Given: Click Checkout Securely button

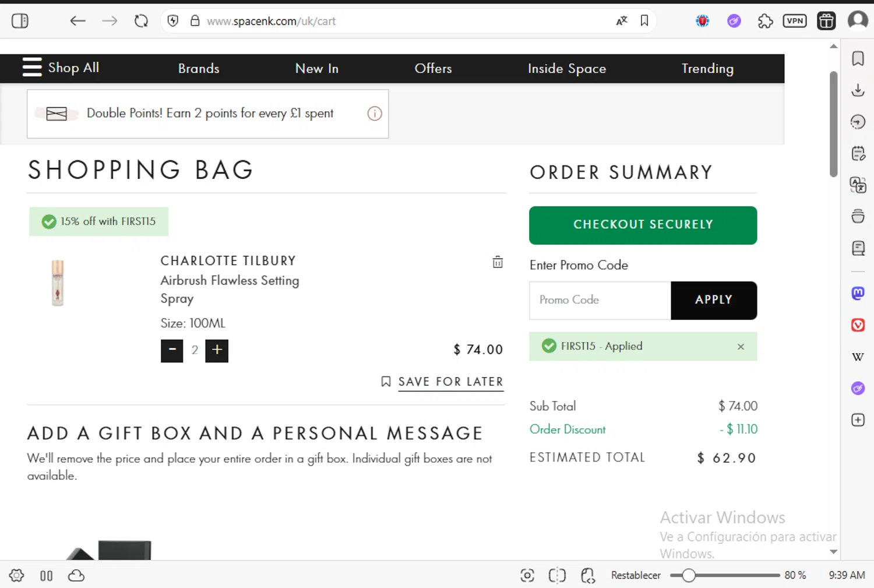Looking at the screenshot, I should (x=643, y=225).
